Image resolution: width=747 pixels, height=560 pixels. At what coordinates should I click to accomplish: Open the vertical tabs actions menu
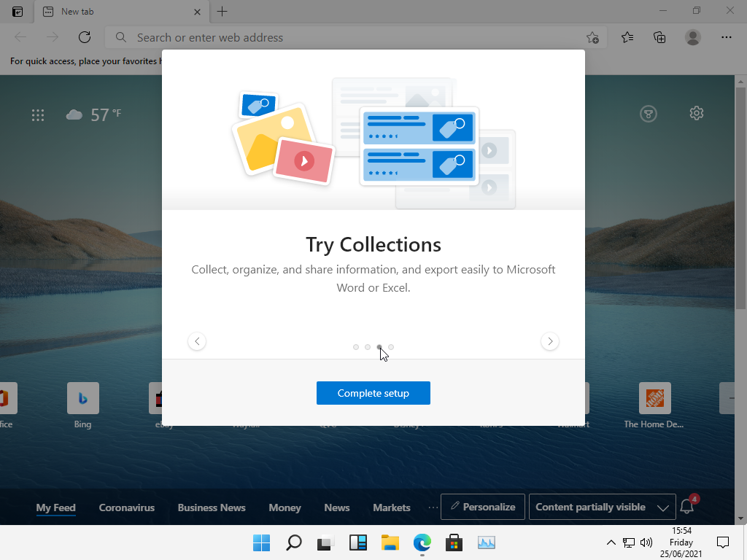(x=18, y=12)
